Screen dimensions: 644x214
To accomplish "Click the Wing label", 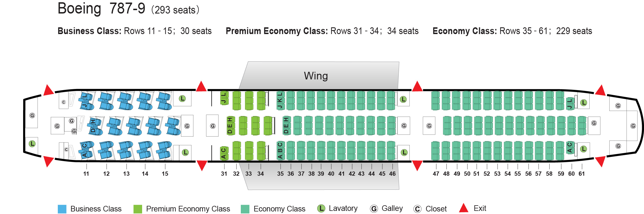I will click(316, 76).
